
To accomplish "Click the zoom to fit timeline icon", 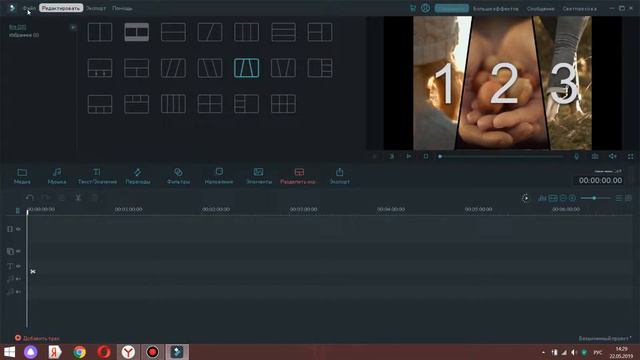I will point(553,198).
